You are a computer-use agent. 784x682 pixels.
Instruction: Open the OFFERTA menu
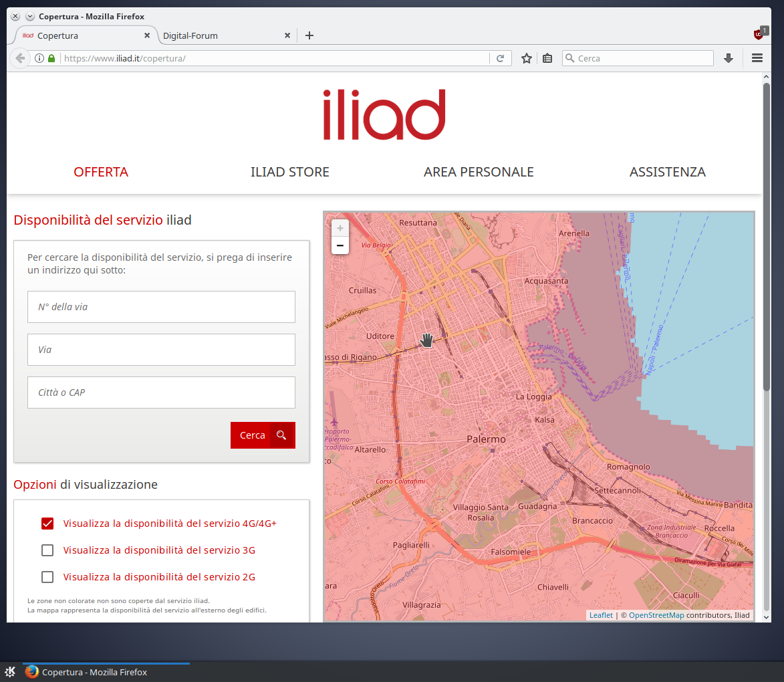101,172
